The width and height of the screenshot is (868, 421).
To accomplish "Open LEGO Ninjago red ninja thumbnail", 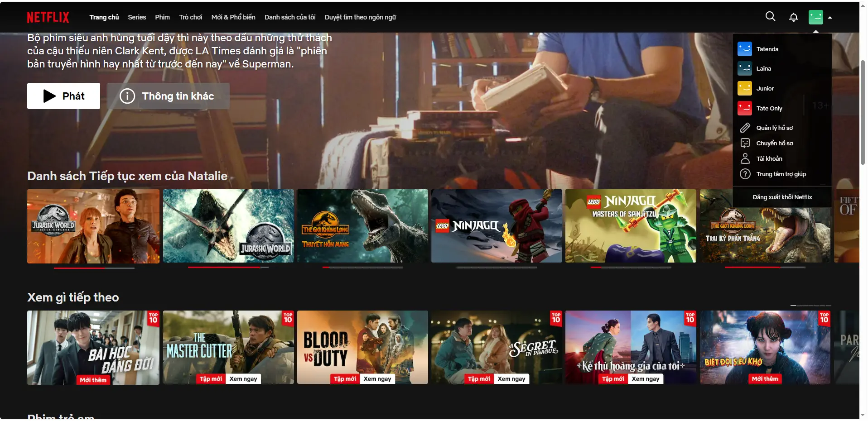I will [x=497, y=226].
